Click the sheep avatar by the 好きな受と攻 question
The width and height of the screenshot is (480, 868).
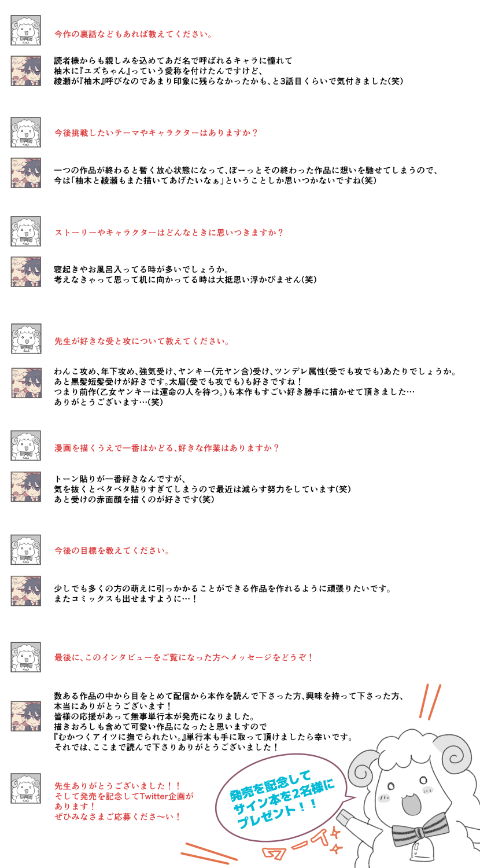(25, 339)
